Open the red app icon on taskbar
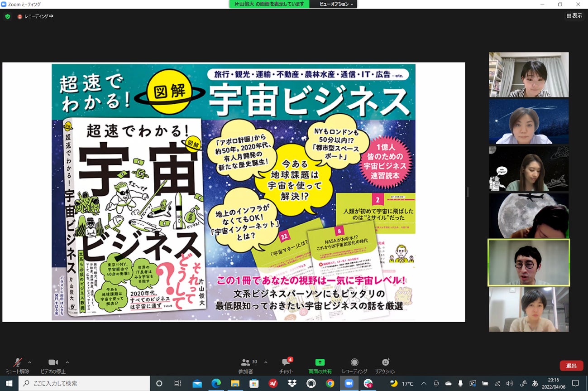 tap(273, 383)
